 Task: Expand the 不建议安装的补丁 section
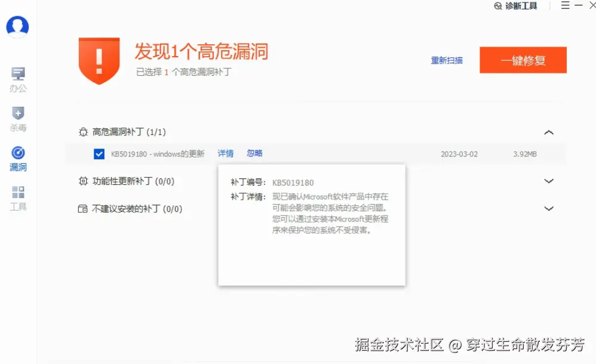[x=549, y=208]
